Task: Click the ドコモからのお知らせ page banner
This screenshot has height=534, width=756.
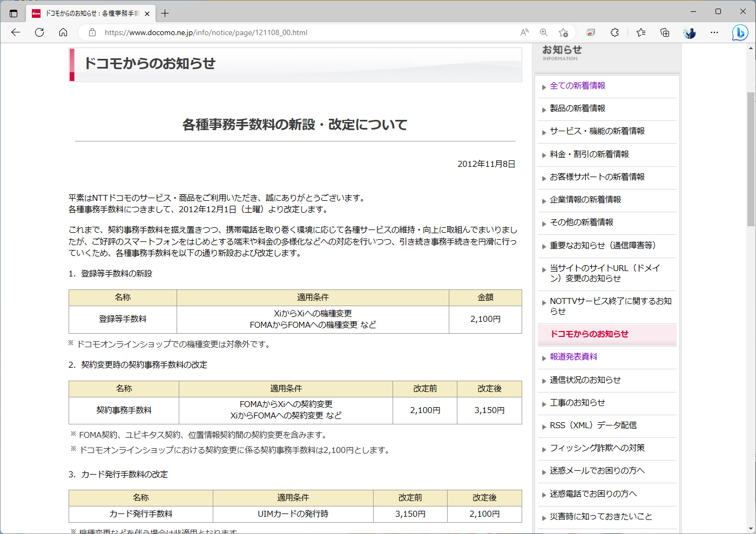Action: pyautogui.click(x=295, y=64)
